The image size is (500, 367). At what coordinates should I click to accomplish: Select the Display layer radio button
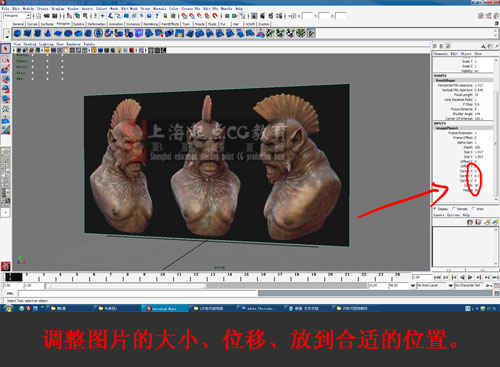(435, 209)
